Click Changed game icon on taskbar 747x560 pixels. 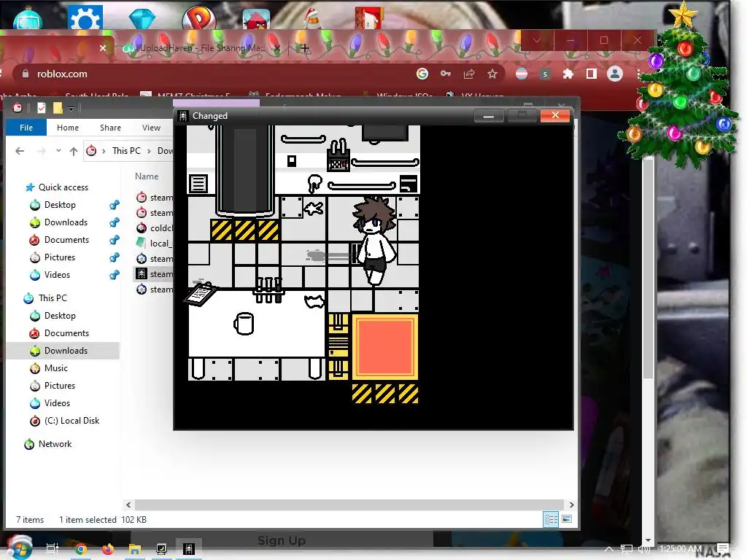click(189, 549)
